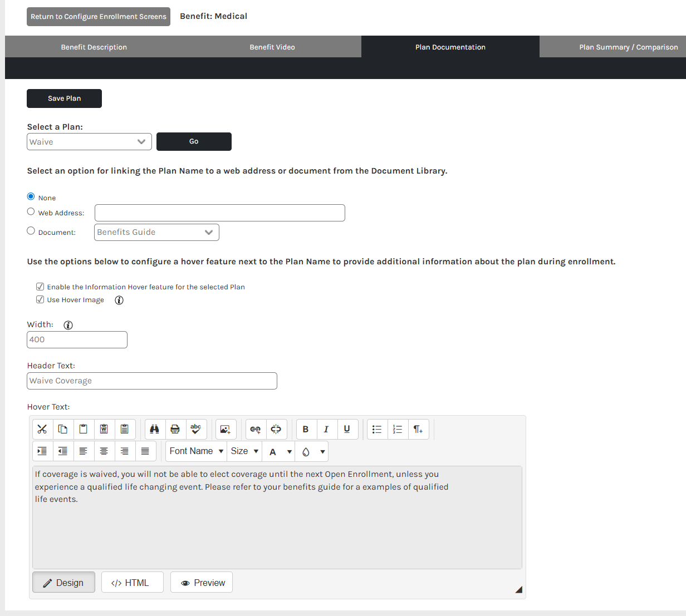Viewport: 686px width, 616px height.
Task: Click the Cut scissors icon
Action: coord(42,429)
